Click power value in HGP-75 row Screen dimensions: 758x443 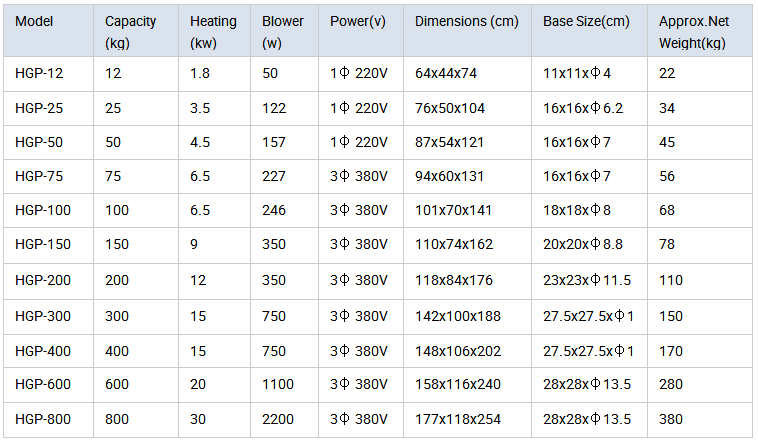tap(359, 177)
